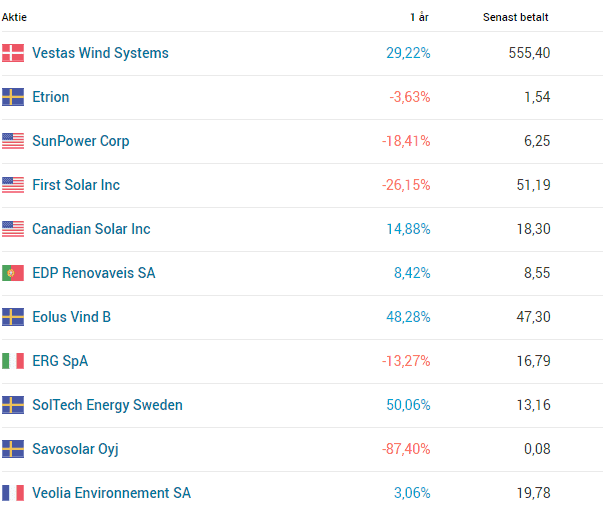Click the US flag beside SunPower Corp

click(13, 141)
